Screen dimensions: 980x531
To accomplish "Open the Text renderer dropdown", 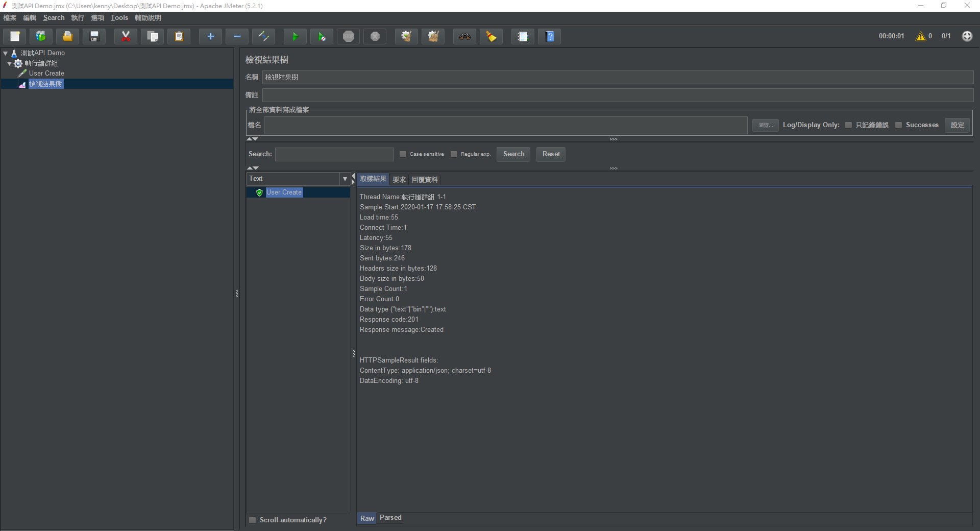I will (x=345, y=179).
